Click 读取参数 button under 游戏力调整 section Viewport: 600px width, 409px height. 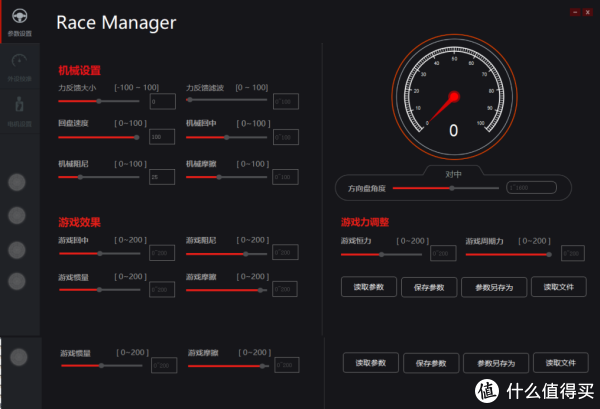[368, 287]
